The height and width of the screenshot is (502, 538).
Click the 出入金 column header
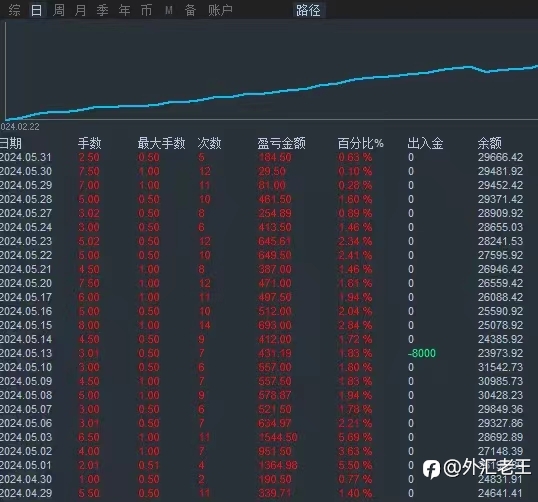(x=425, y=143)
